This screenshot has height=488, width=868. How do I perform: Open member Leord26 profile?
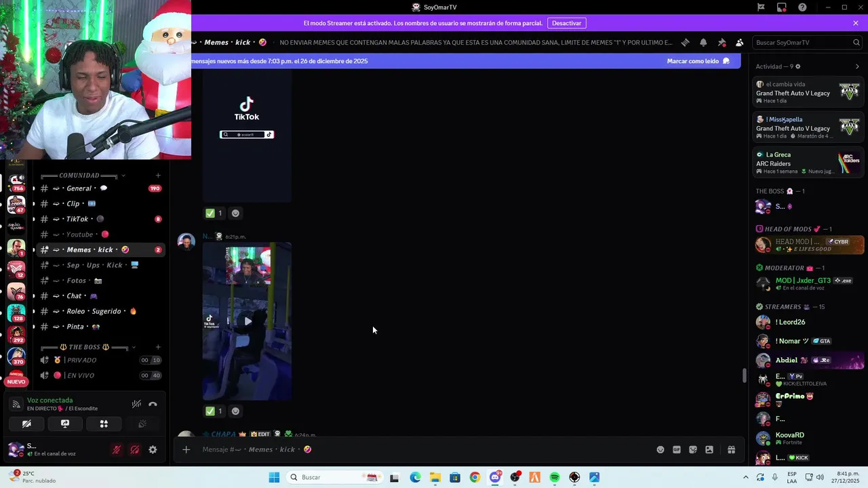pos(808,322)
